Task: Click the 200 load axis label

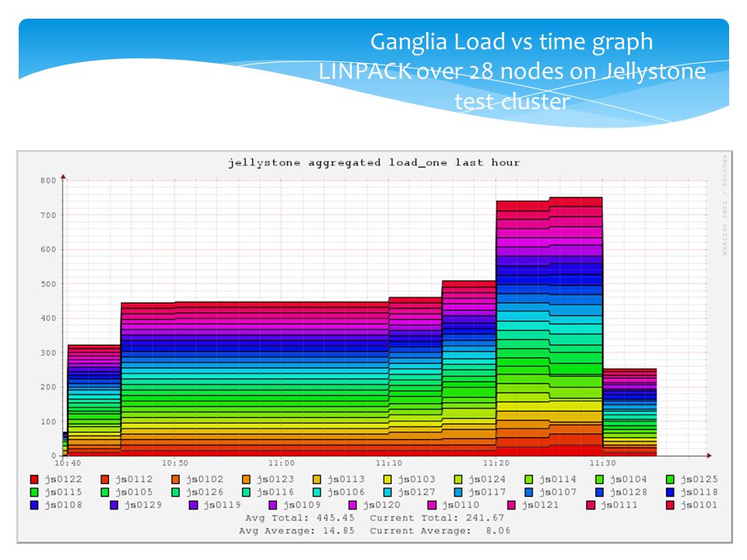Action: [x=48, y=387]
